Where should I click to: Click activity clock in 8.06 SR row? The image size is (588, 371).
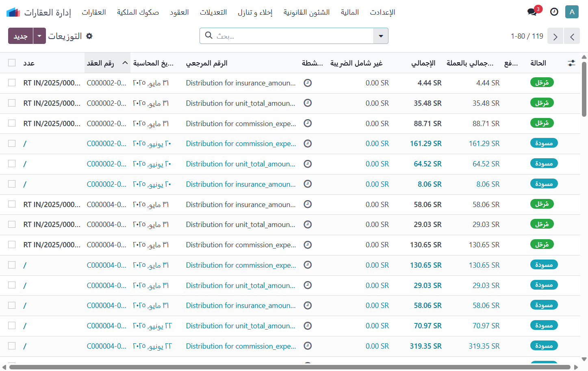pyautogui.click(x=308, y=184)
